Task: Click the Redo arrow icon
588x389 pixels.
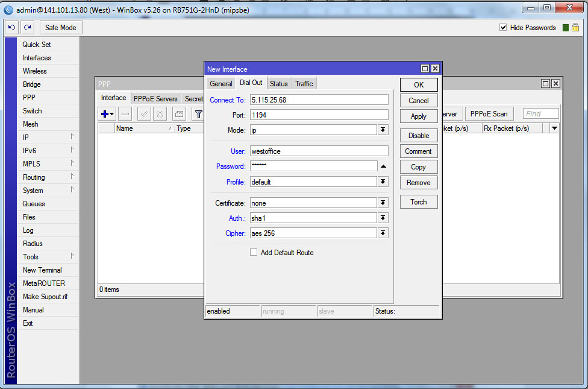Action: tap(27, 28)
